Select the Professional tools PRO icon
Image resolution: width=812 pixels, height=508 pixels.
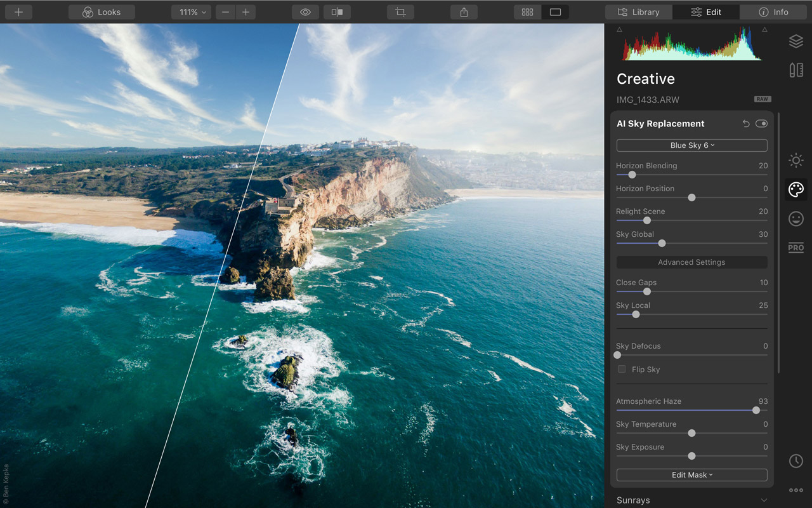796,248
